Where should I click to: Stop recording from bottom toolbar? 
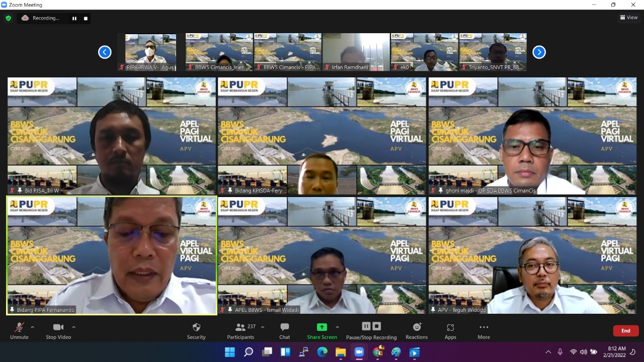pos(377,326)
